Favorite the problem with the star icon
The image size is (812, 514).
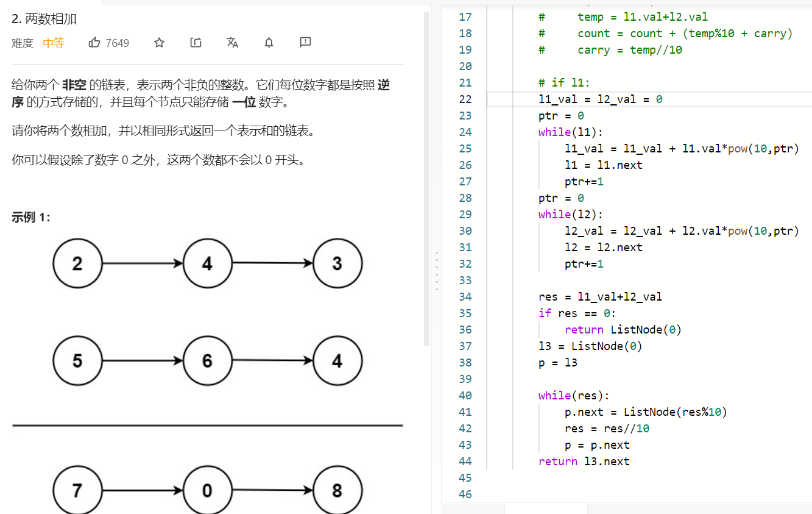click(159, 43)
